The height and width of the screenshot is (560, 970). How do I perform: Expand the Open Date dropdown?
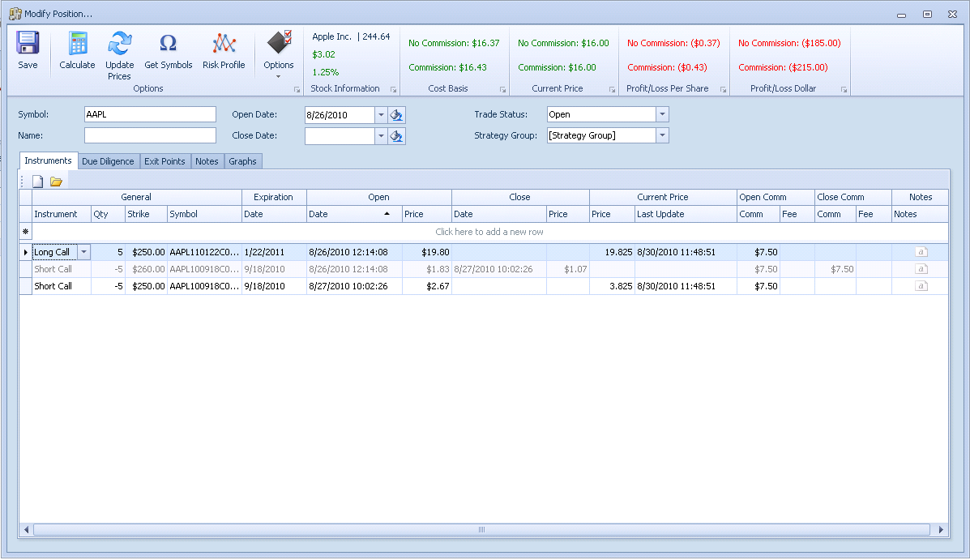click(x=381, y=115)
